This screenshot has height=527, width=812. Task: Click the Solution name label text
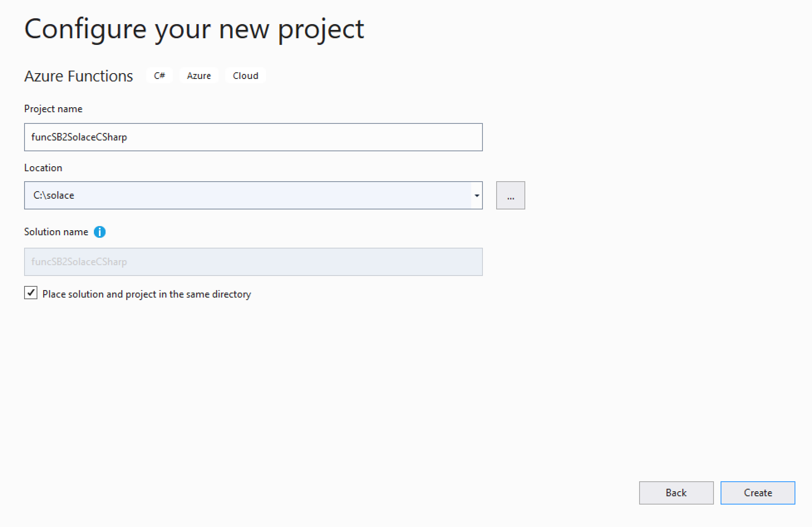click(x=56, y=232)
